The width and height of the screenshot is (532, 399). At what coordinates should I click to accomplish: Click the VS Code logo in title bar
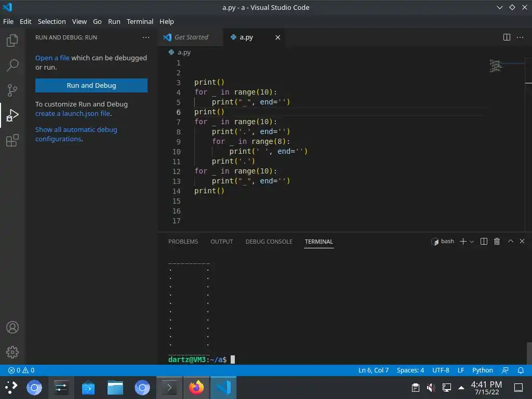pos(7,7)
